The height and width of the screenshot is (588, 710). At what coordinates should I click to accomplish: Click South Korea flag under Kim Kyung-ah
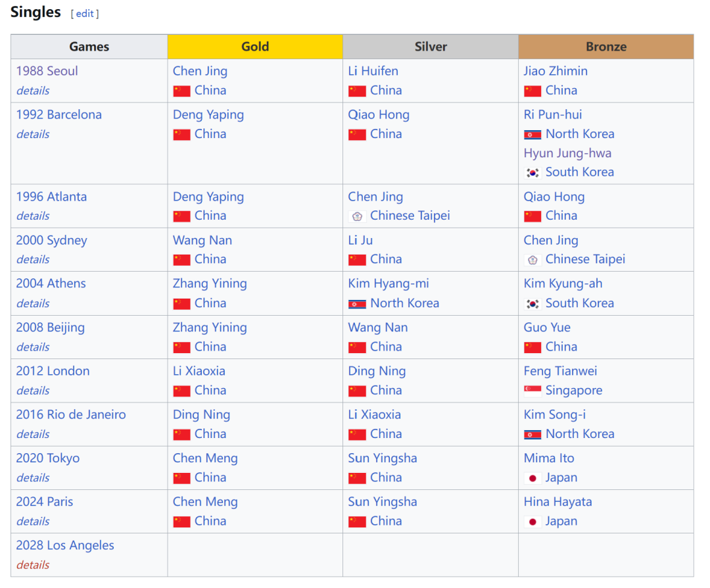tap(532, 304)
